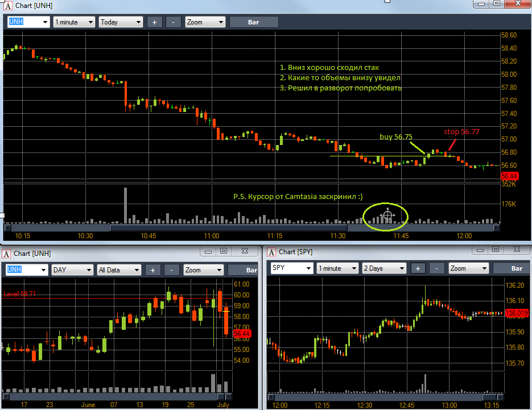Click the 'June' date label in daily chart
Screen dimensions: 532x410
click(x=88, y=404)
